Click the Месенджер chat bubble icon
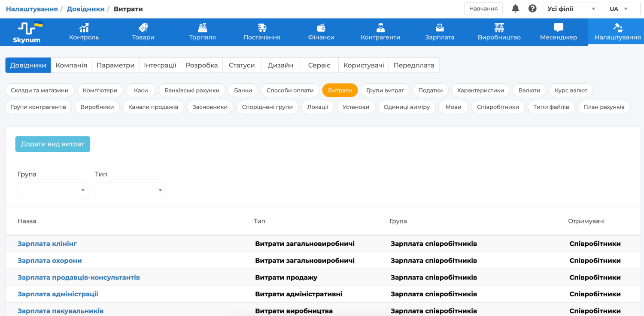The image size is (644, 316). point(558,28)
